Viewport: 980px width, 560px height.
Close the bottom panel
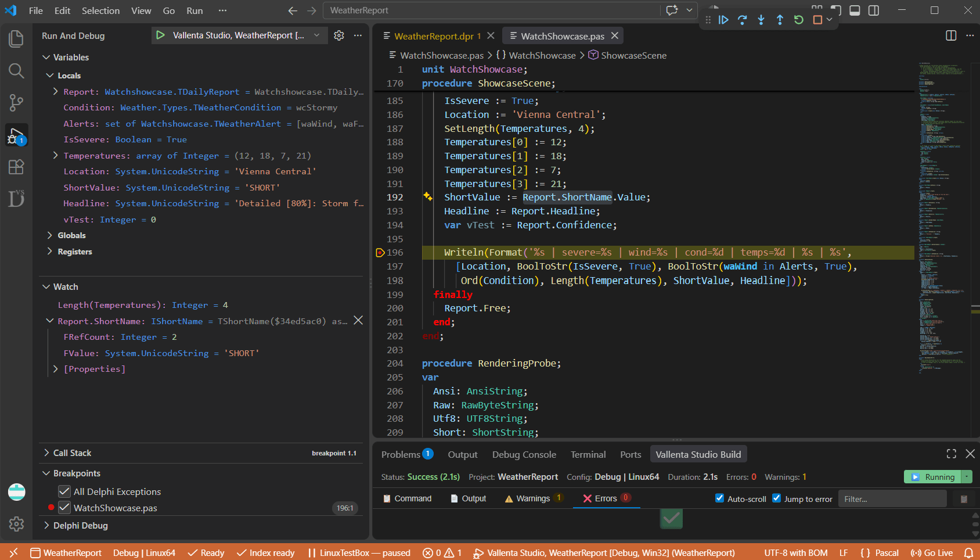pos(970,454)
